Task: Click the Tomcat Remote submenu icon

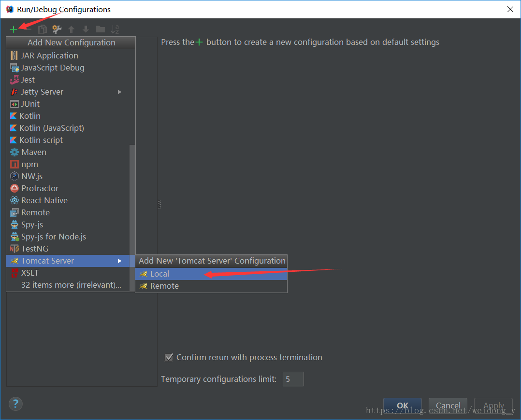Action: (143, 286)
